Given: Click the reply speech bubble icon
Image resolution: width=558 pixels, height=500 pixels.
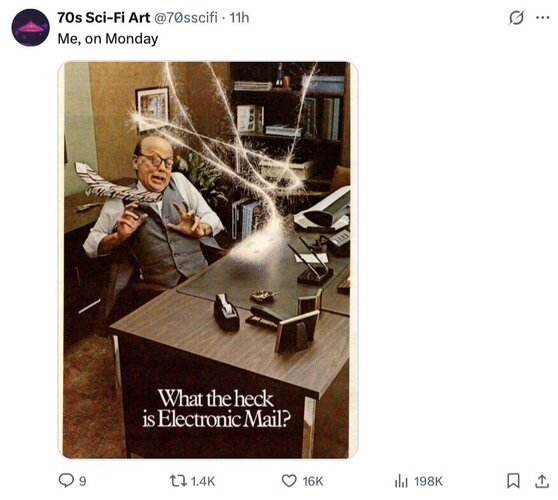Looking at the screenshot, I should pos(66,480).
